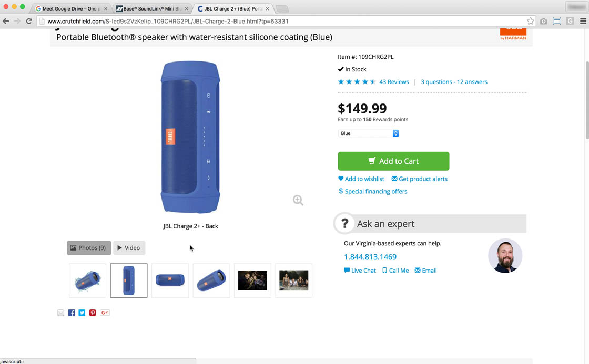The image size is (589, 364).
Task: Bookmark the page with the star icon
Action: 531,21
